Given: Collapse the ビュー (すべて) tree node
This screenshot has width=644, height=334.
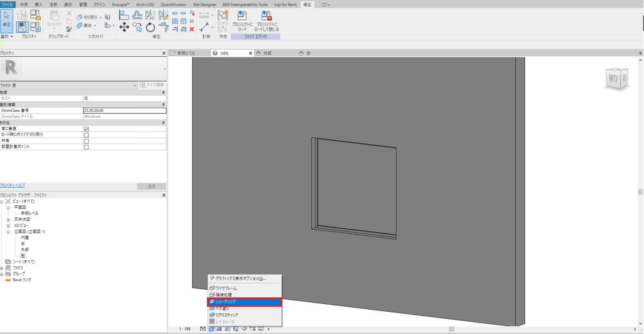Looking at the screenshot, I should [2, 201].
